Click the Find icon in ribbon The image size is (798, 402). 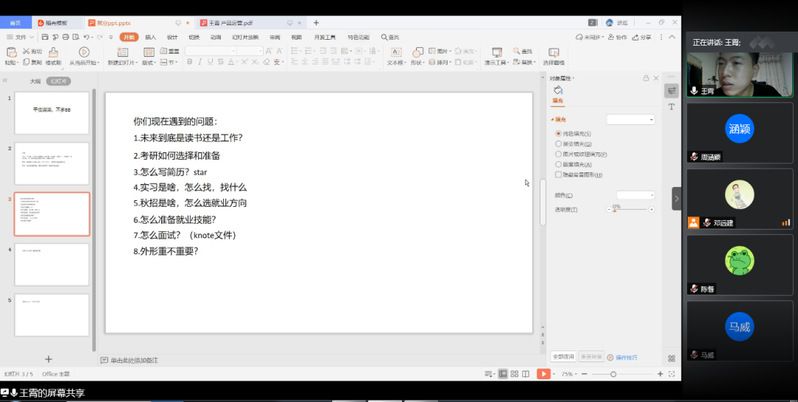[x=516, y=51]
